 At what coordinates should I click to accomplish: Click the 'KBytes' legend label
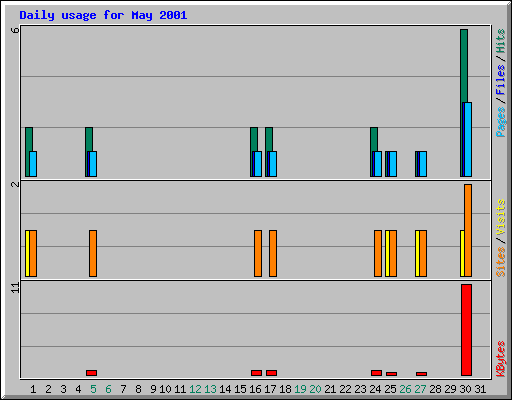pyautogui.click(x=500, y=359)
